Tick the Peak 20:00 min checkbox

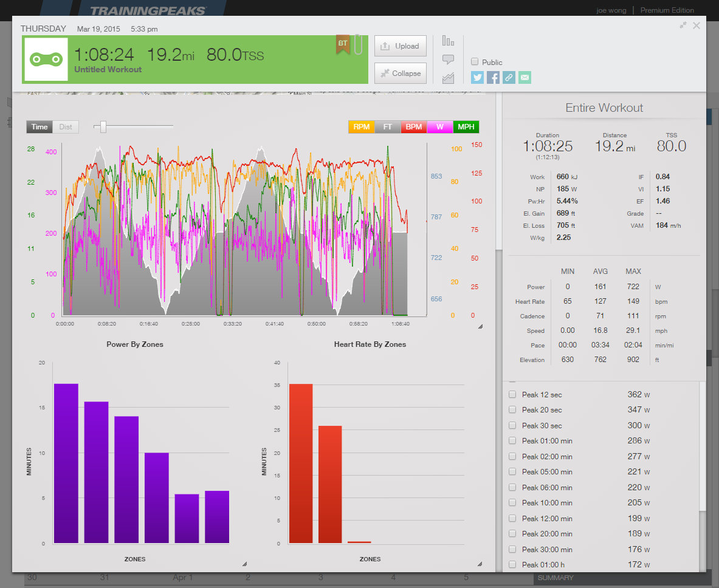[x=512, y=534]
